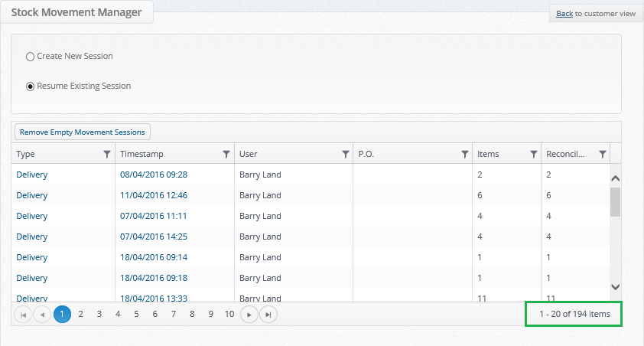The height and width of the screenshot is (346, 644).
Task: Open the Timestamp column filter
Action: (x=226, y=154)
